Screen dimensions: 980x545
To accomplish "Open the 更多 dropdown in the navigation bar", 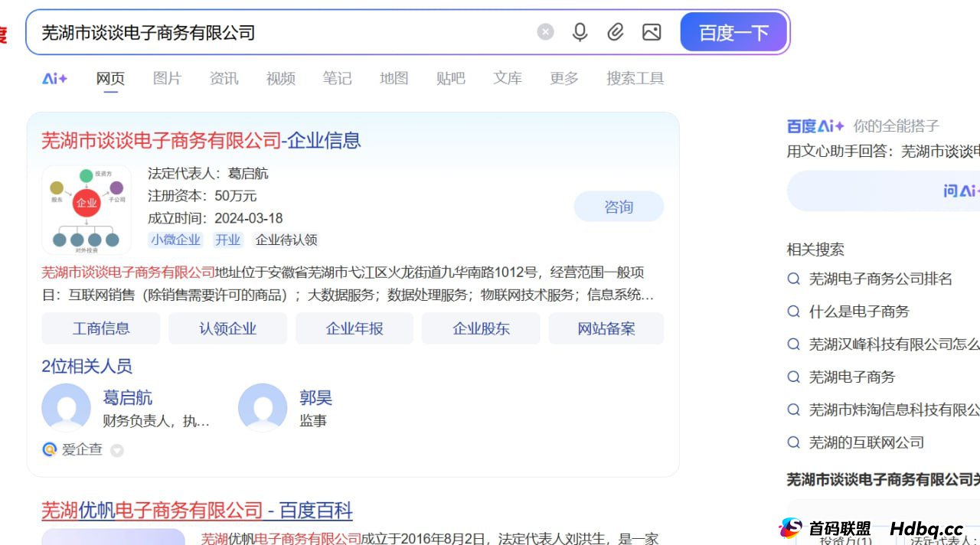I will [x=563, y=77].
